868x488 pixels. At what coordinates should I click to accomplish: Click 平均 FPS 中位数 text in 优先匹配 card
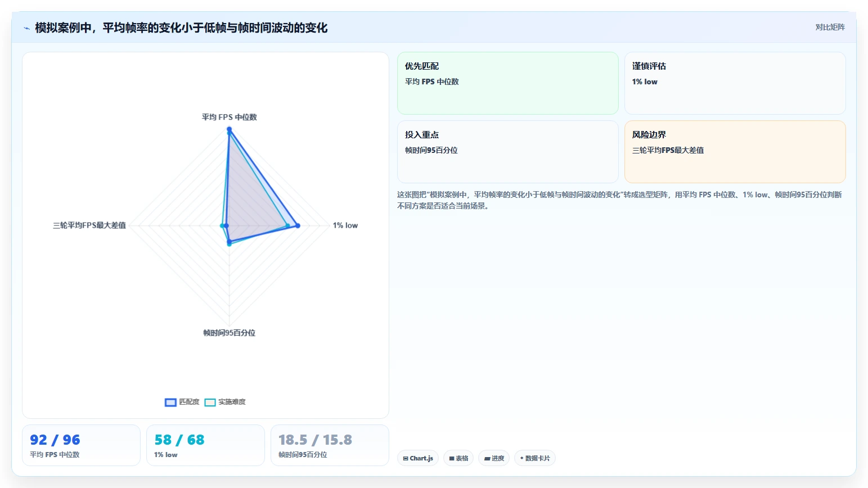click(x=432, y=82)
